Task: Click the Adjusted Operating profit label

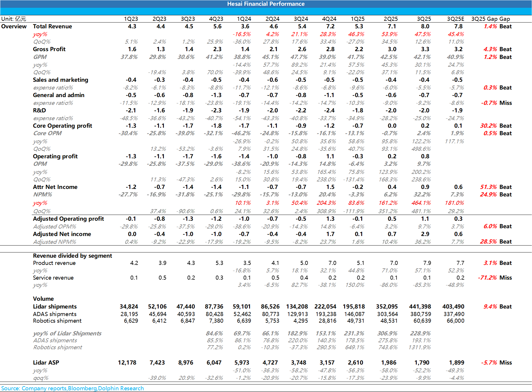Action: (68, 219)
